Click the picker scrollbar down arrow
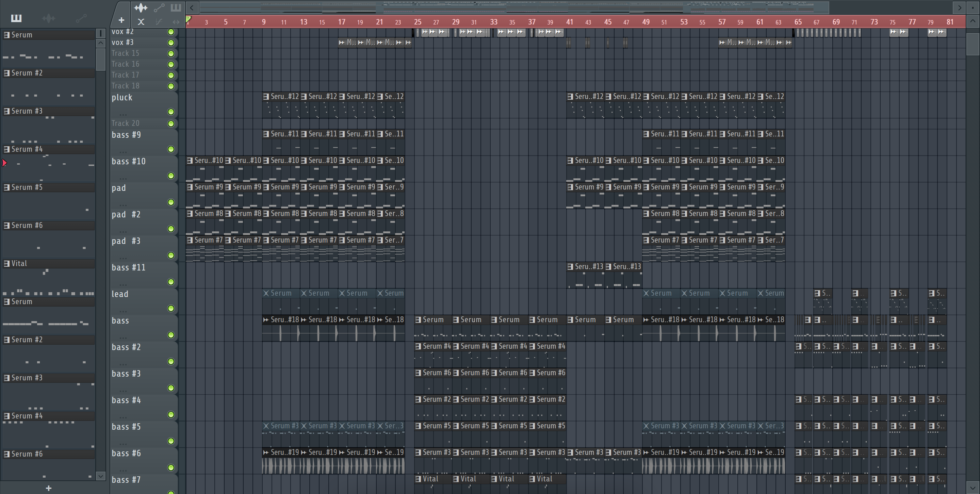Viewport: 980px width, 494px height. click(101, 476)
